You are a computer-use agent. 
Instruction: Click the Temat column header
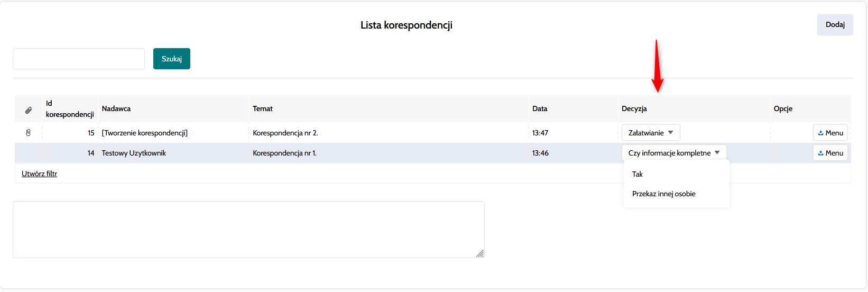263,108
